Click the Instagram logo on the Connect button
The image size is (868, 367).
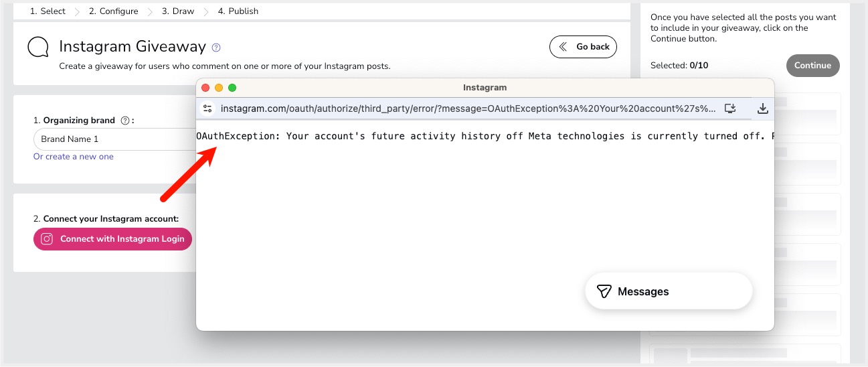[x=47, y=239]
